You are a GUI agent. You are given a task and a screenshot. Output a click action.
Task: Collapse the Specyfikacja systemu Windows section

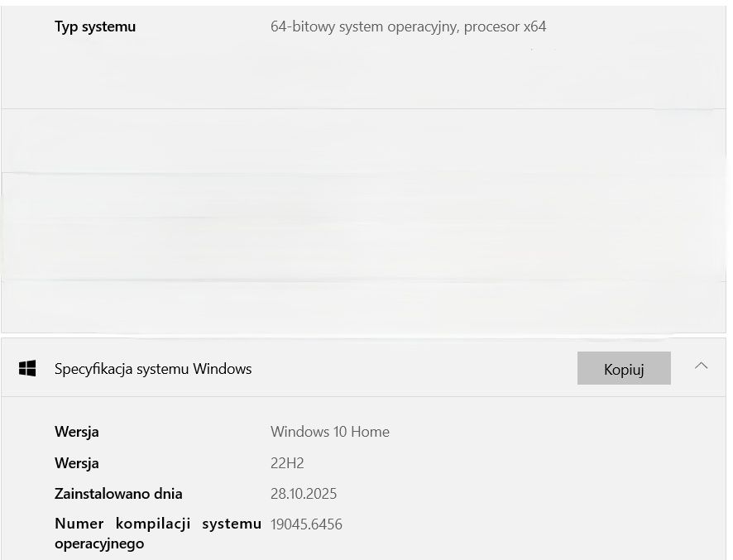701,366
